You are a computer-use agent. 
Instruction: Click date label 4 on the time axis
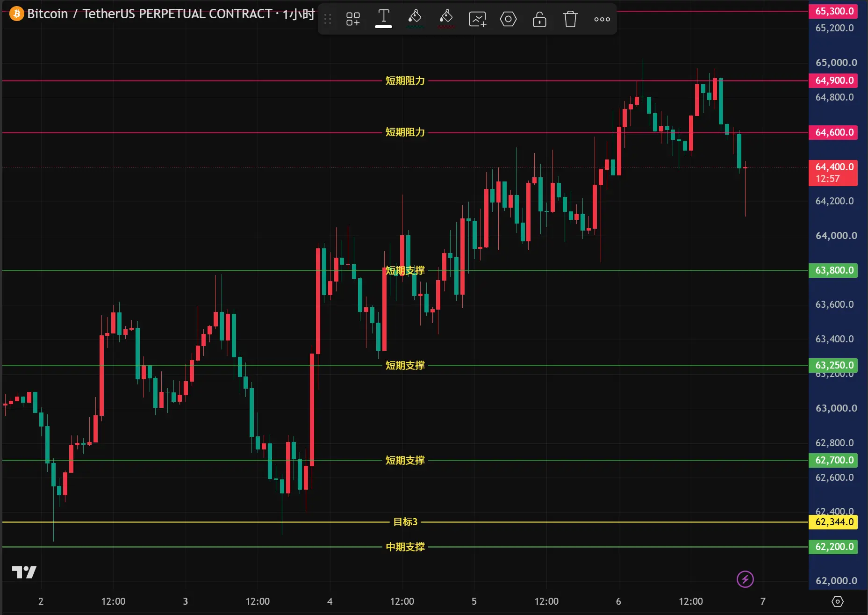pyautogui.click(x=330, y=601)
